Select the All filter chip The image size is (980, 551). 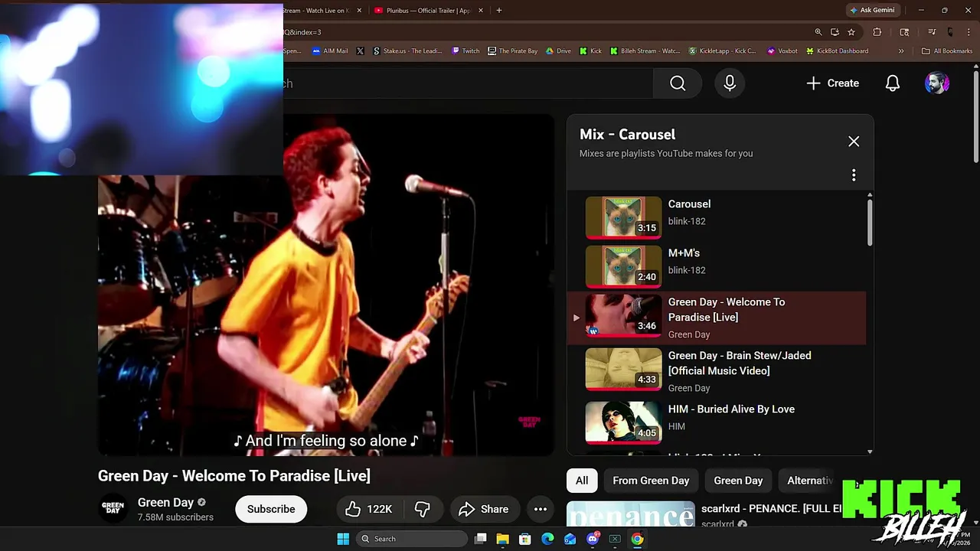[x=582, y=481]
